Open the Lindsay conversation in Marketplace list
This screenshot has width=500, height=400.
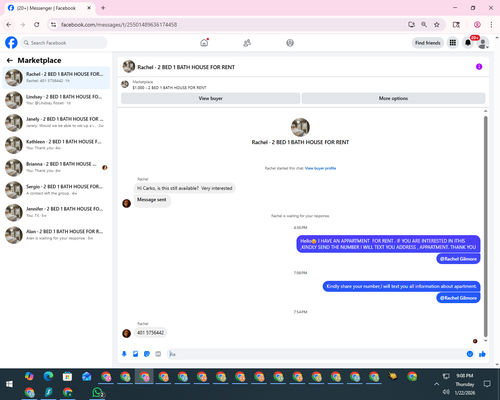56,100
